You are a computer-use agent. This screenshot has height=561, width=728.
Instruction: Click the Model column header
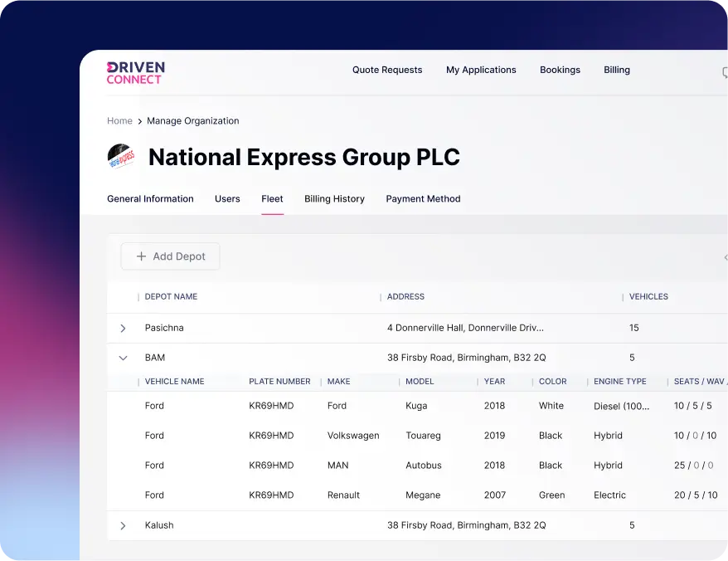(420, 382)
